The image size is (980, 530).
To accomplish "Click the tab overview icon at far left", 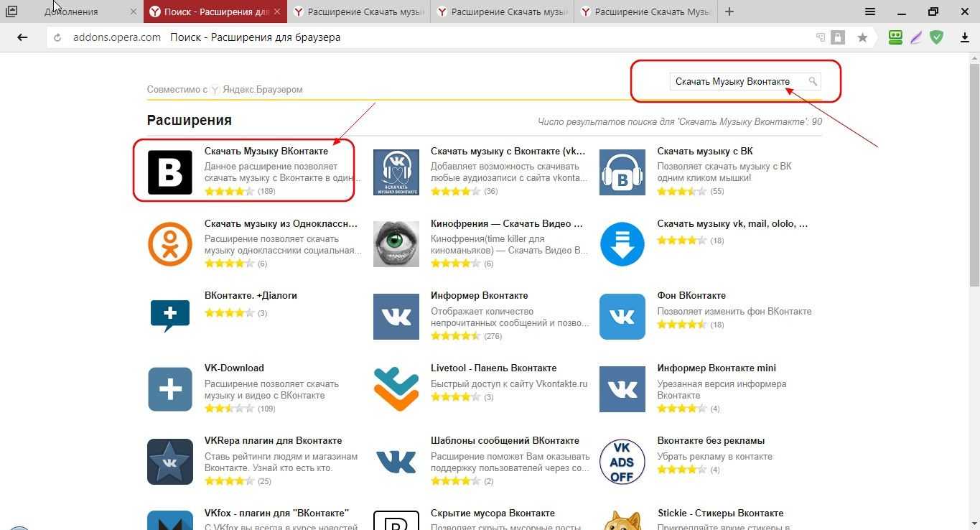I will 11,11.
